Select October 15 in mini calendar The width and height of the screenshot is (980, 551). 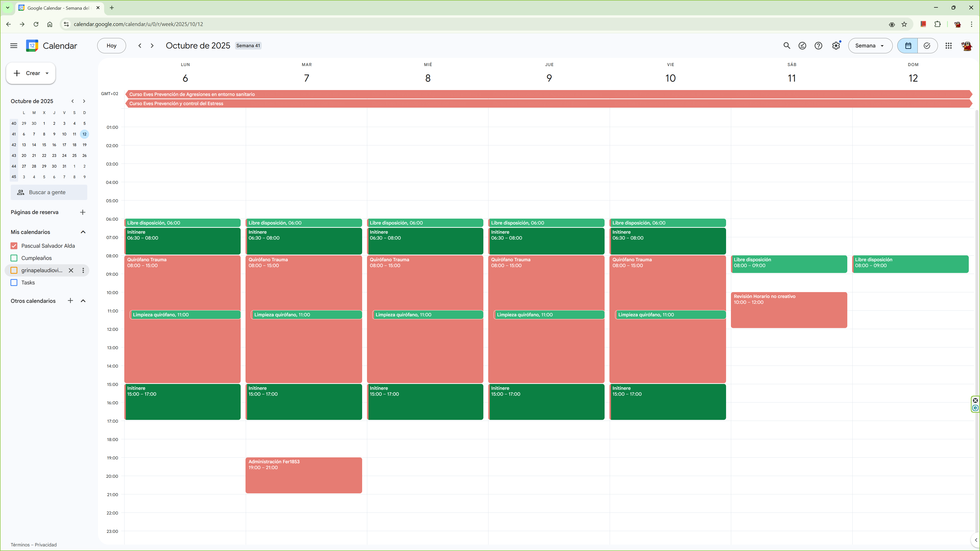point(44,145)
